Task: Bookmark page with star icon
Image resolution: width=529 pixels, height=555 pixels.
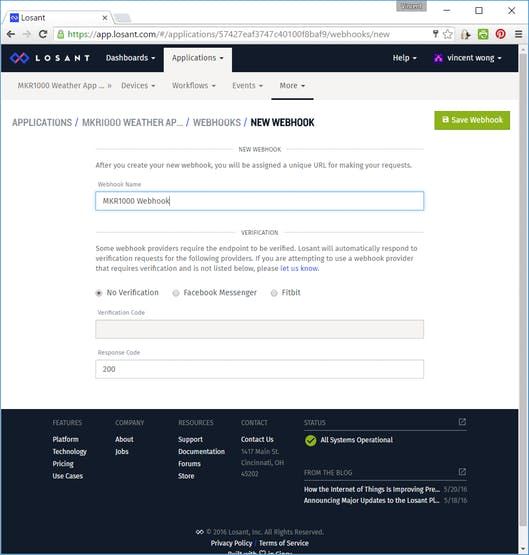Action: (x=448, y=34)
